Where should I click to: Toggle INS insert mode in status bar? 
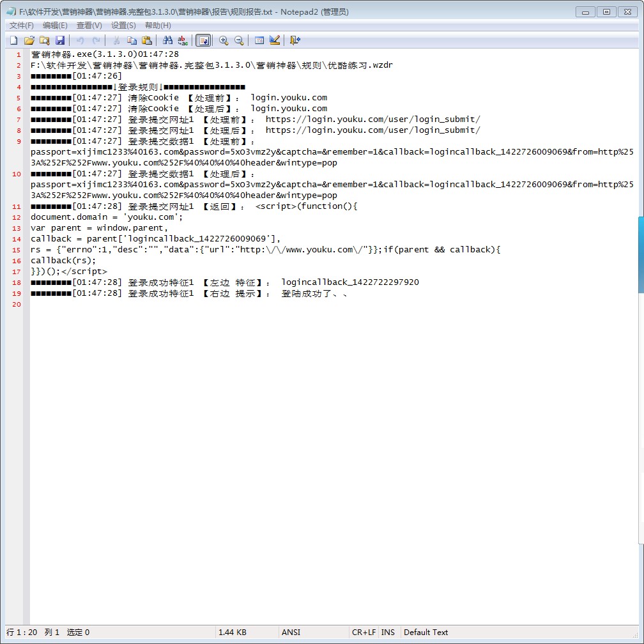[388, 632]
